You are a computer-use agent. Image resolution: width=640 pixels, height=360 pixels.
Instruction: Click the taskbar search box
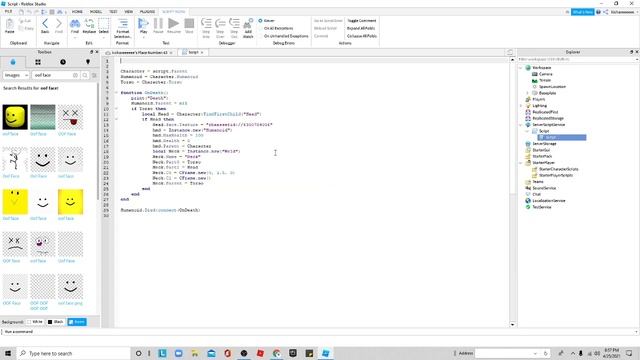73,353
